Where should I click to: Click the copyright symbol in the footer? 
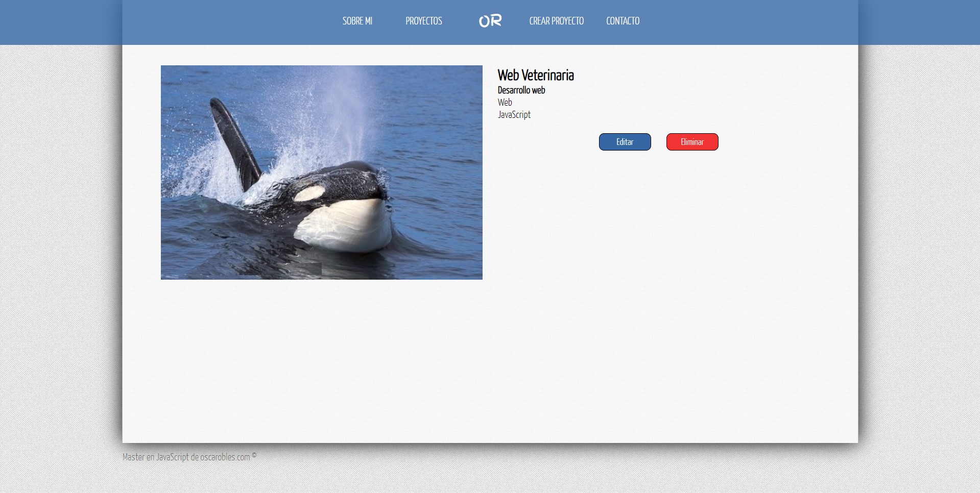[x=254, y=455]
